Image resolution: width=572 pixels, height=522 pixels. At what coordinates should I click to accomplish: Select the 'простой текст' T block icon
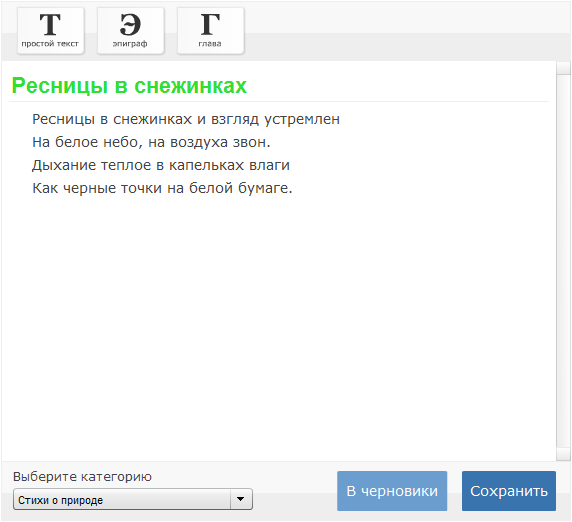coord(50,31)
